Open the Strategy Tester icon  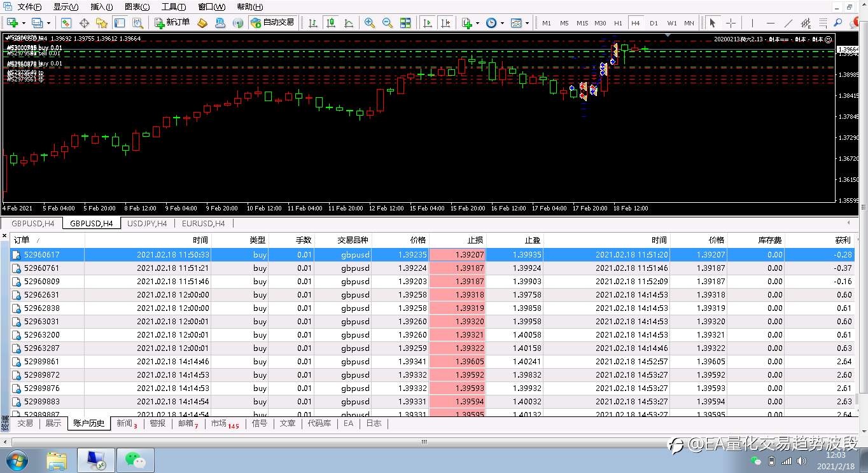(137, 23)
